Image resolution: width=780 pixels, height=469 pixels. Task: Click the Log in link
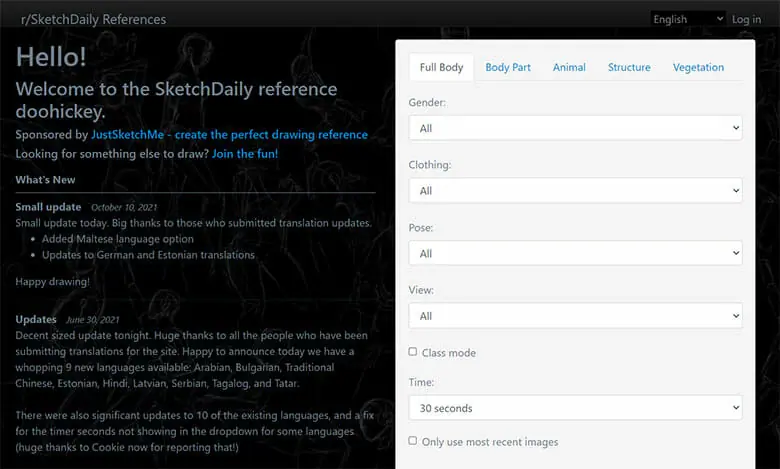click(746, 19)
